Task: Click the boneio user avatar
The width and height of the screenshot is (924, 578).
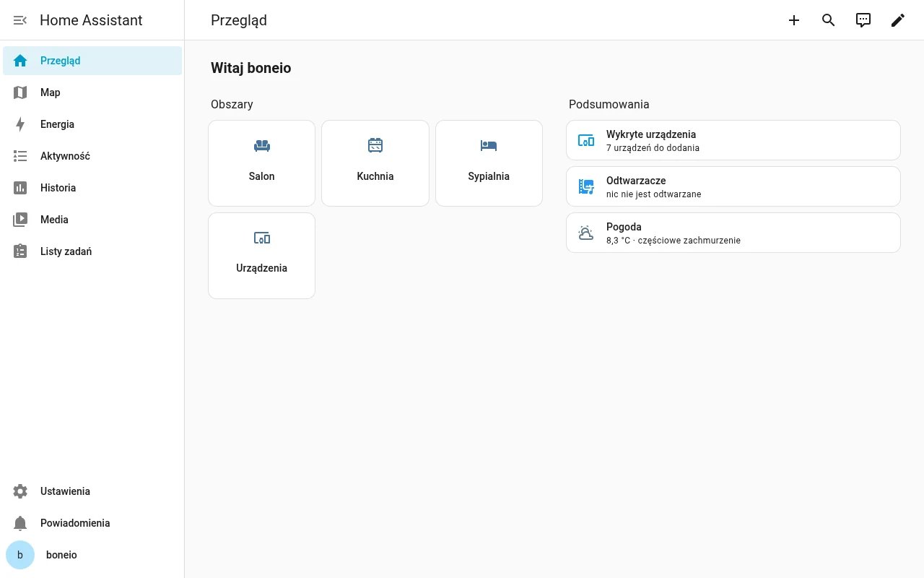Action: pos(20,555)
